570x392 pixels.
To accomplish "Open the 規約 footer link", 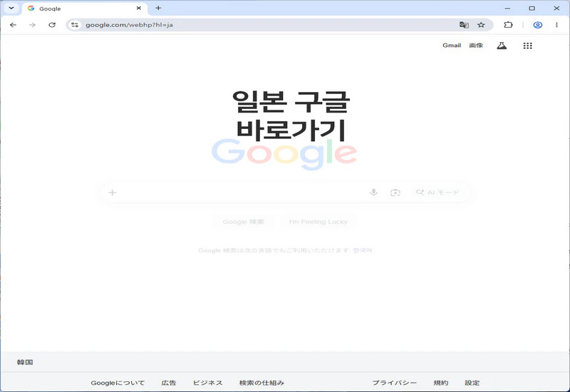I will pyautogui.click(x=440, y=383).
